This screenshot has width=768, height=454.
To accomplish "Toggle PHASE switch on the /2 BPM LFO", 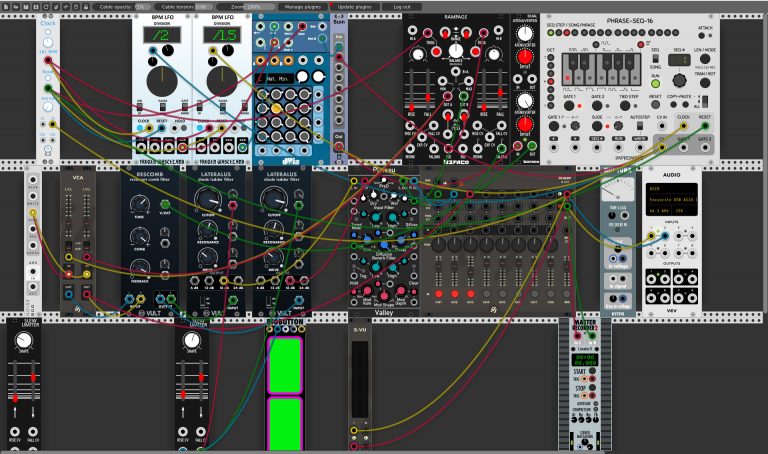I will tap(162, 106).
